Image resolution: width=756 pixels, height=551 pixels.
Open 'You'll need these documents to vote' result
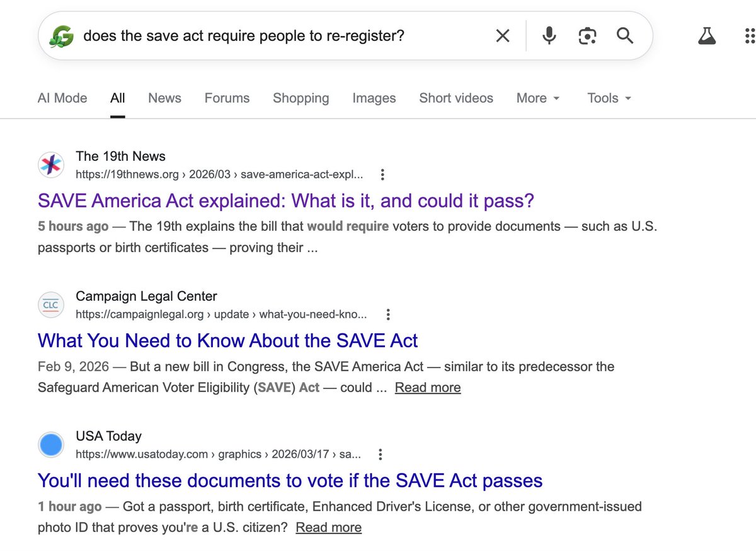coord(290,481)
